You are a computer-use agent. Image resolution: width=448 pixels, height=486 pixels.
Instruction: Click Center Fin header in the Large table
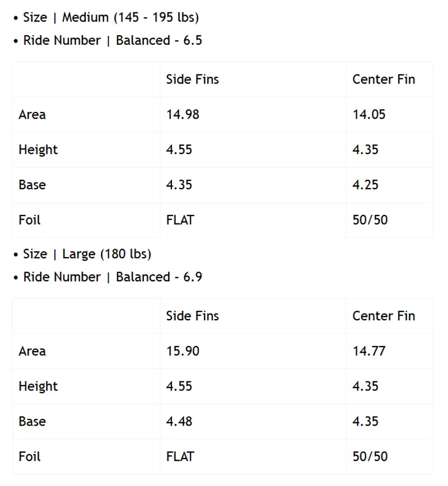click(x=384, y=316)
